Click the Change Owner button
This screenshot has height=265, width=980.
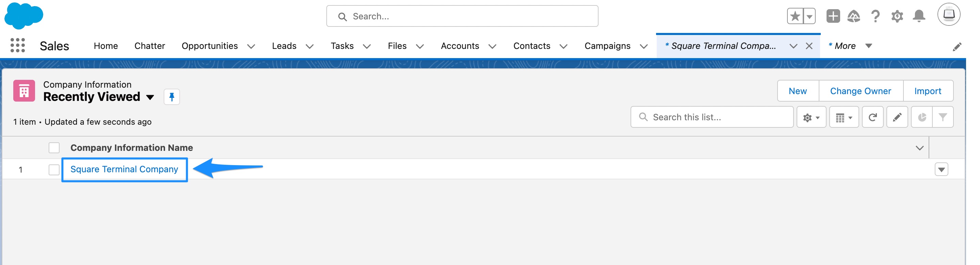click(861, 91)
